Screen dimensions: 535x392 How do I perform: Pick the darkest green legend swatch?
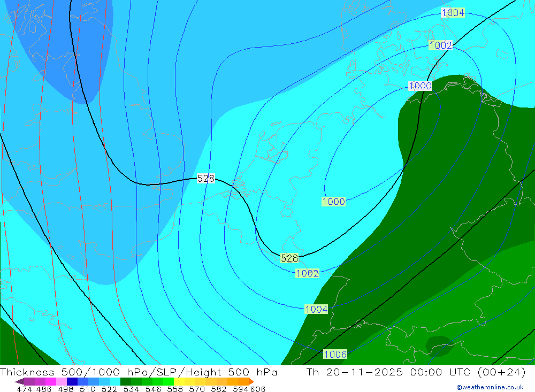(126, 382)
